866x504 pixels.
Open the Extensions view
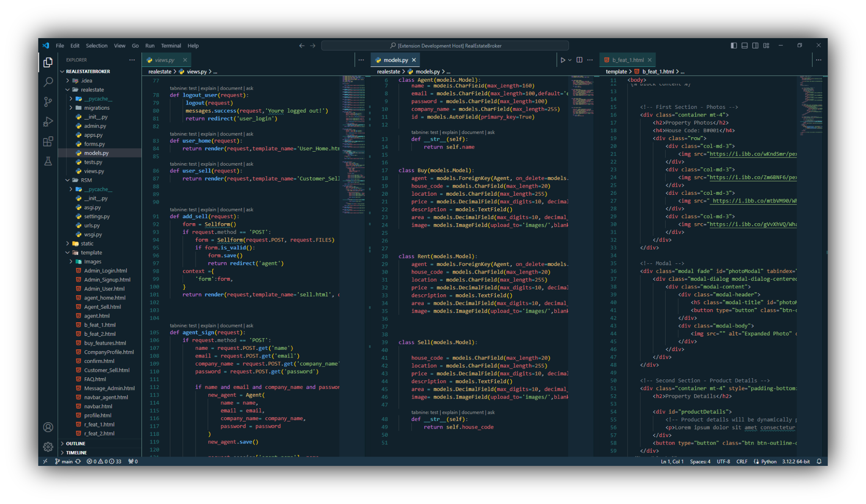point(48,141)
